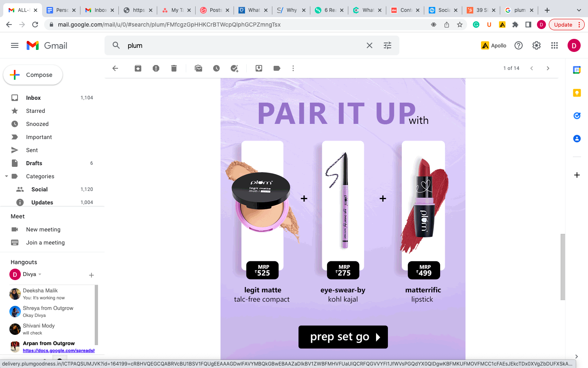The height and width of the screenshot is (368, 588).
Task: Switch to the Drafts folder
Action: click(x=34, y=163)
